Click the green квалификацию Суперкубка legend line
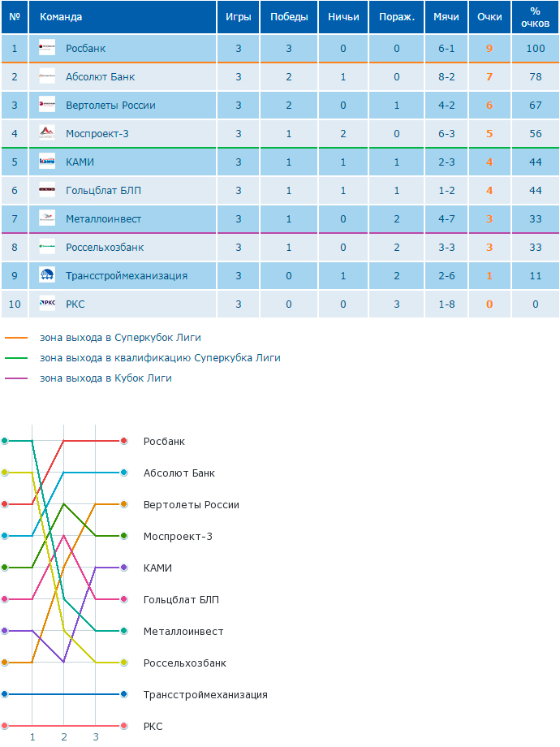This screenshot has height=747, width=560. coord(16,358)
